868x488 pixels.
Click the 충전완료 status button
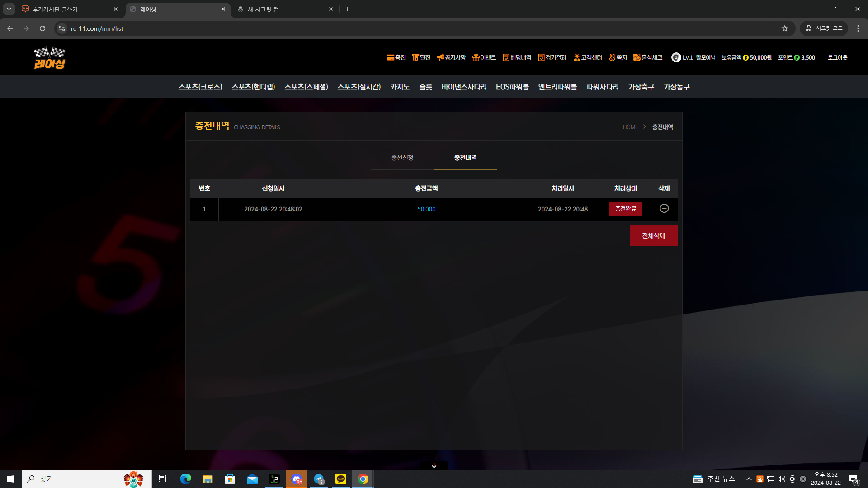626,209
